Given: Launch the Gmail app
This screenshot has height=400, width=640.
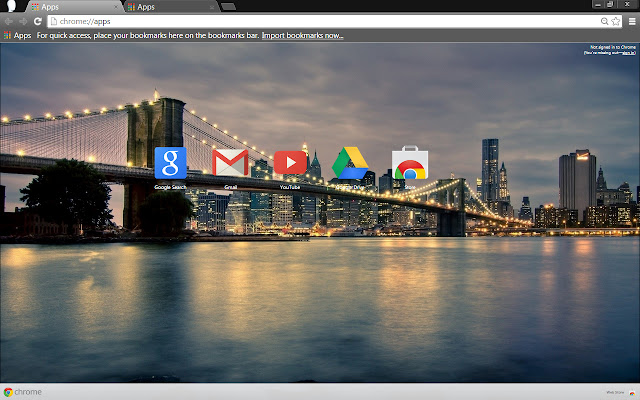Looking at the screenshot, I should tap(230, 163).
